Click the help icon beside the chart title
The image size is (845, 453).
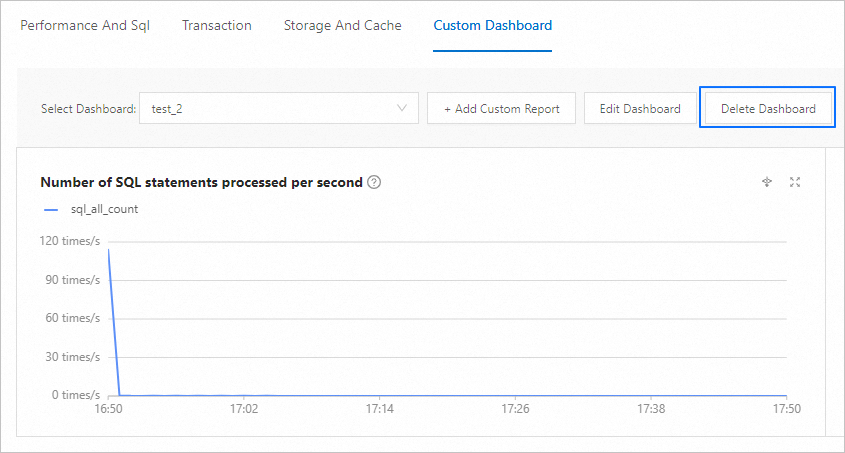374,182
